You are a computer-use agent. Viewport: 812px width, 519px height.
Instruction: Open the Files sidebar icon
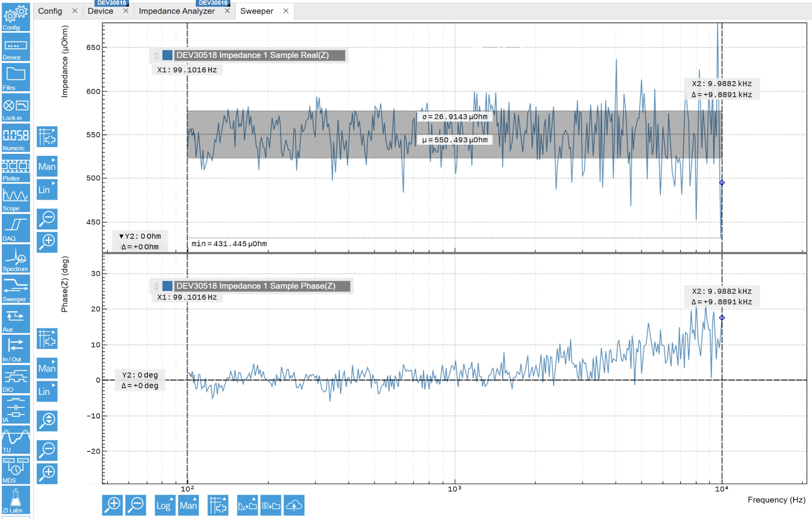[15, 77]
